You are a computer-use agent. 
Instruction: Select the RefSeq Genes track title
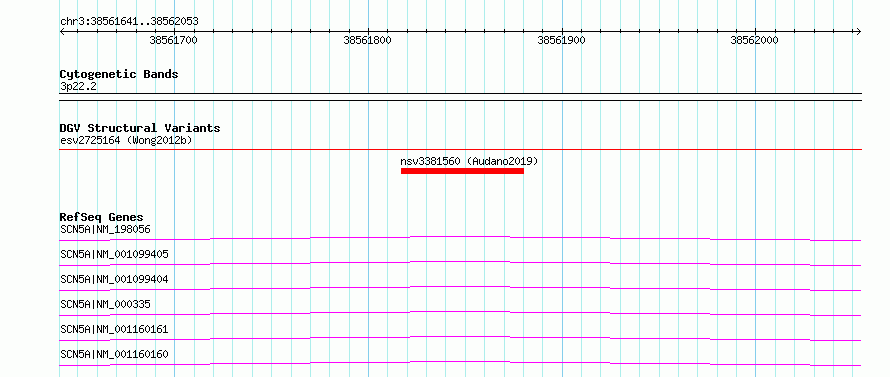coord(102,217)
